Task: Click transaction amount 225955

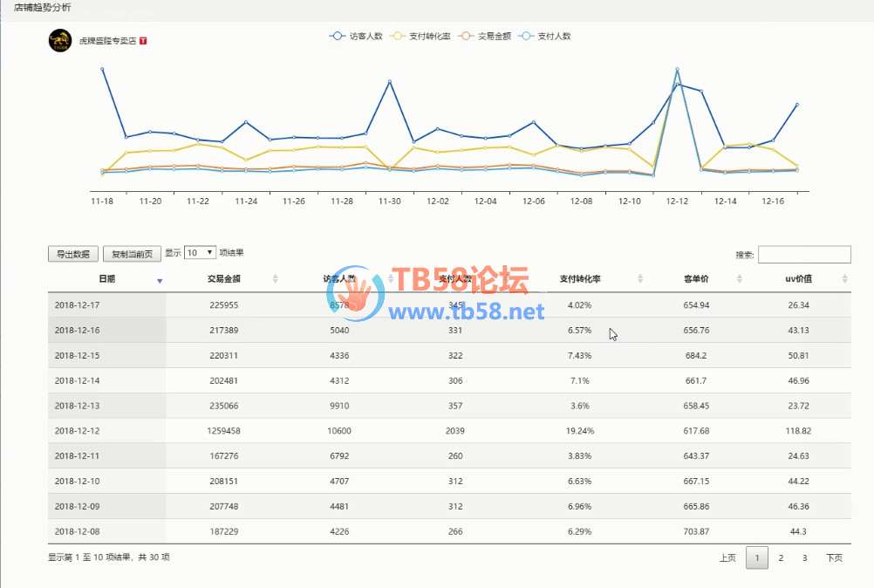Action: coord(223,304)
